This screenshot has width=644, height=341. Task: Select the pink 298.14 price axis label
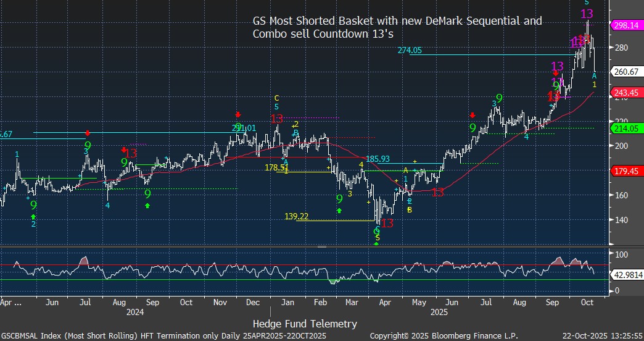626,25
